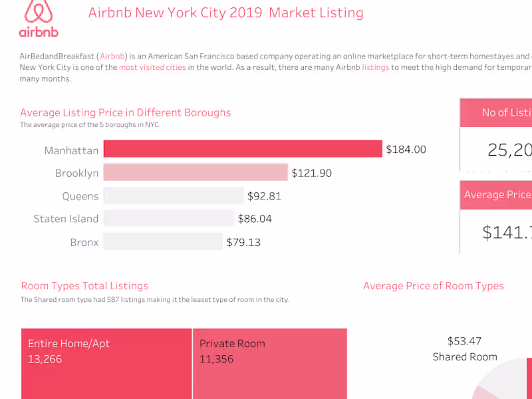Click the Brooklyn borough axis label
The height and width of the screenshot is (399, 532).
(x=76, y=174)
